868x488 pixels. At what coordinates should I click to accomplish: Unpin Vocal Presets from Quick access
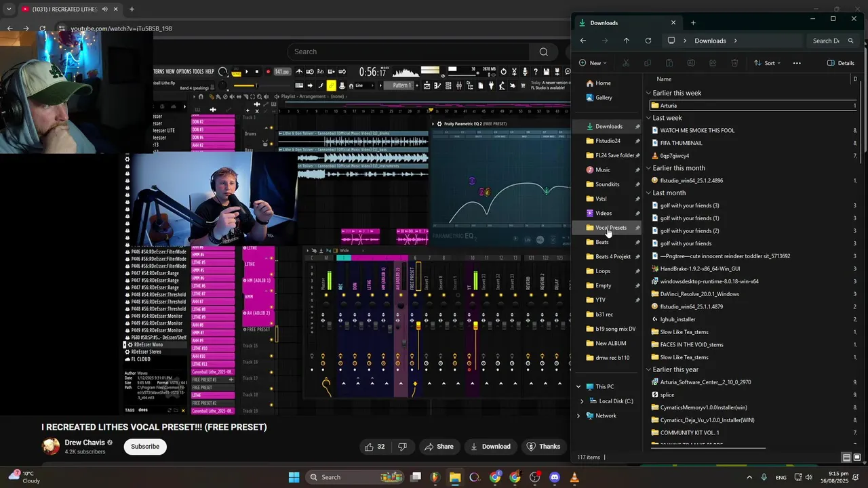[x=637, y=228]
